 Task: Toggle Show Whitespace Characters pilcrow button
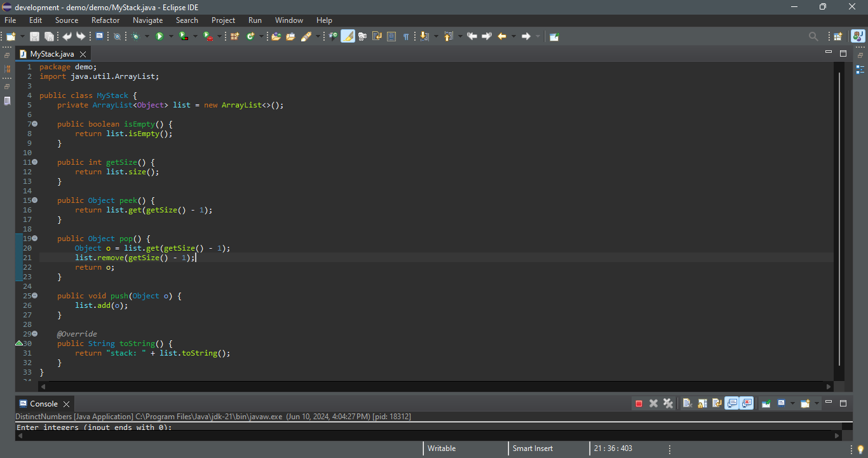[405, 36]
